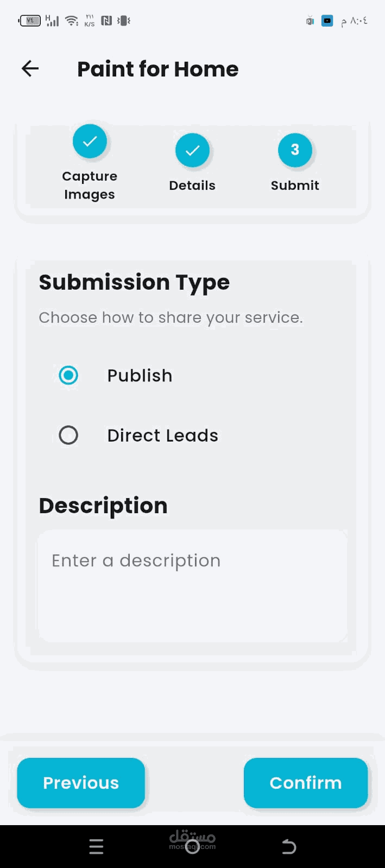This screenshot has width=385, height=868.
Task: Tap the Capture Images checkmark step
Action: click(90, 142)
